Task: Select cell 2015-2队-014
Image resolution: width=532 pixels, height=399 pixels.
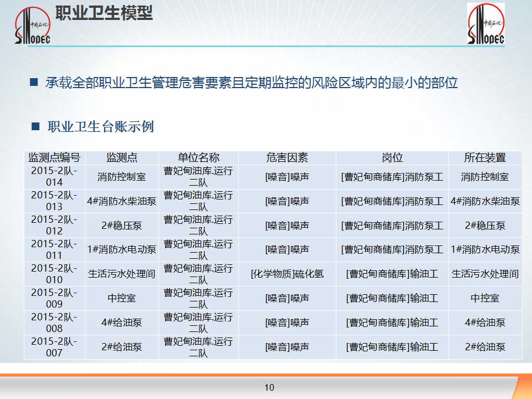Action: pyautogui.click(x=54, y=176)
